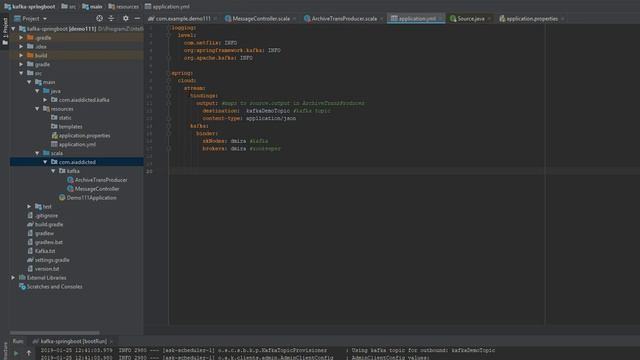Image resolution: width=640 pixels, height=360 pixels.
Task: Click main breadcrumb in navigation bar
Action: click(92, 7)
